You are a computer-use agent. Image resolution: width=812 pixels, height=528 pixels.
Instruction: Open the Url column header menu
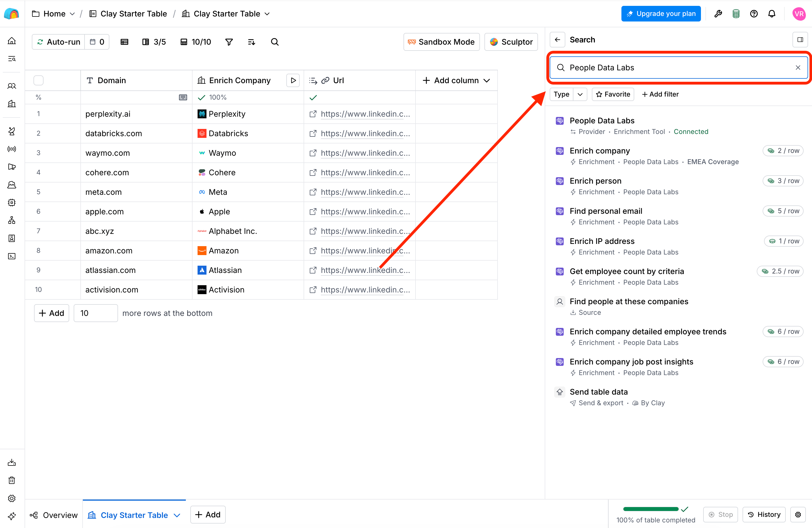[360, 81]
